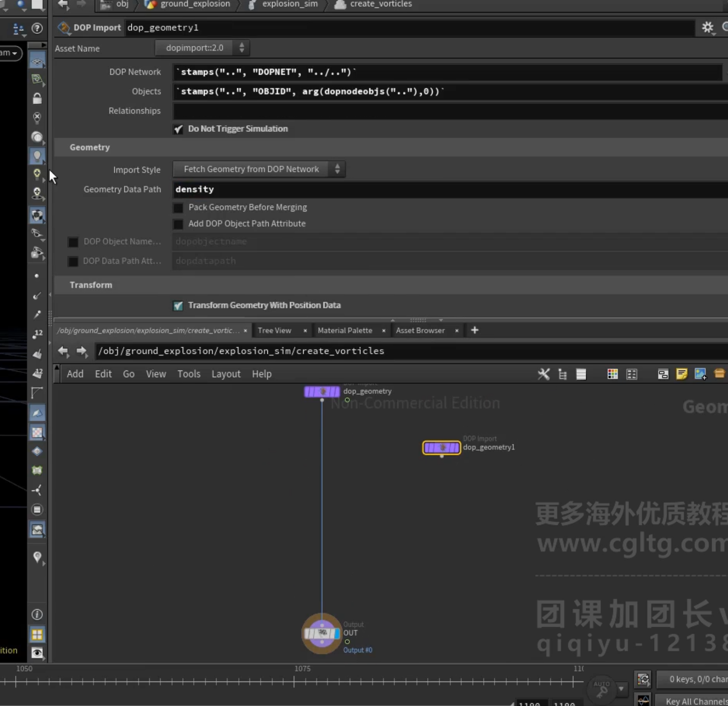
Task: Open Asset Name dopimport::2.0 dropdown
Action: click(x=202, y=48)
